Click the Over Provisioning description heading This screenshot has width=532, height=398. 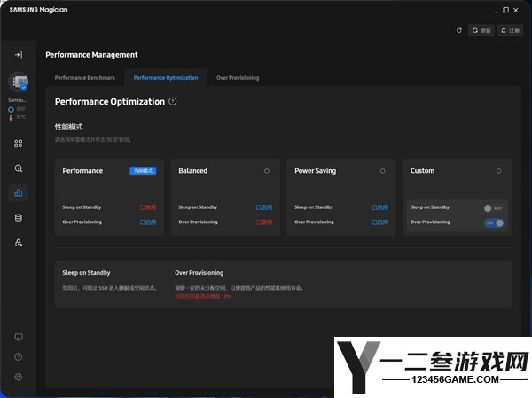(199, 272)
